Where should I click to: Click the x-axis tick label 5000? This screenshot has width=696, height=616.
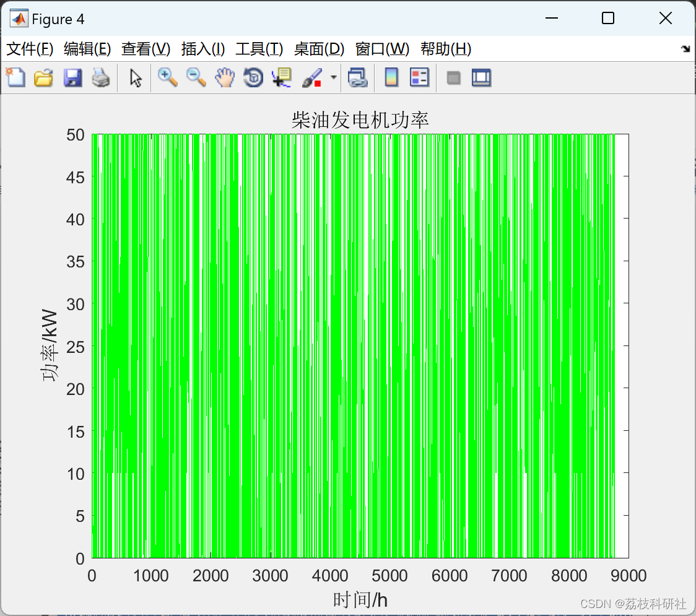389,576
